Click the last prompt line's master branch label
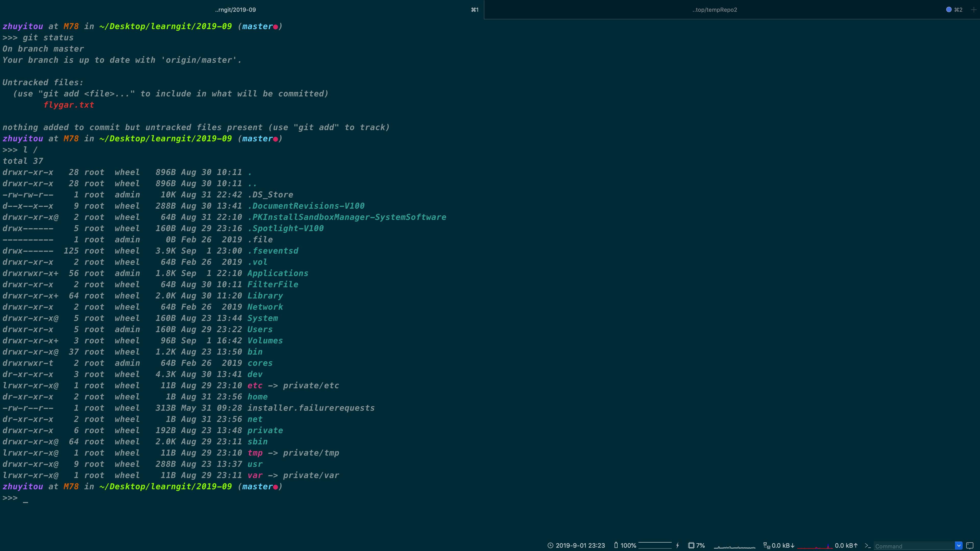The height and width of the screenshot is (551, 980). (258, 487)
